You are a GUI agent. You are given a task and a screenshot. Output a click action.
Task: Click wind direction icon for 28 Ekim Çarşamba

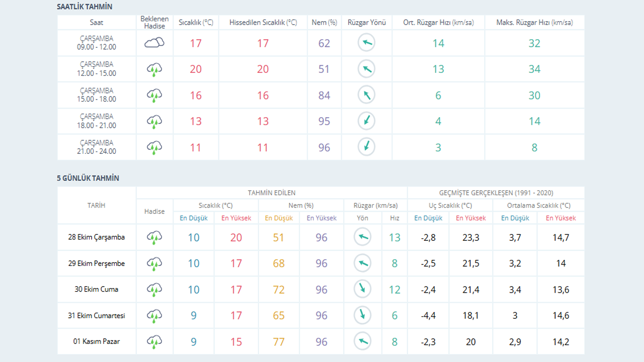[x=362, y=237]
